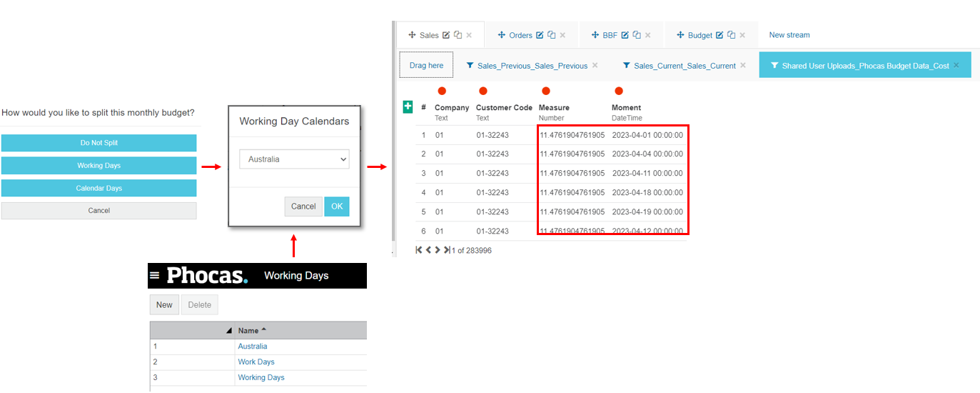Click filter icon on Sales_Current_Sales_Current
The height and width of the screenshot is (393, 980).
(626, 66)
